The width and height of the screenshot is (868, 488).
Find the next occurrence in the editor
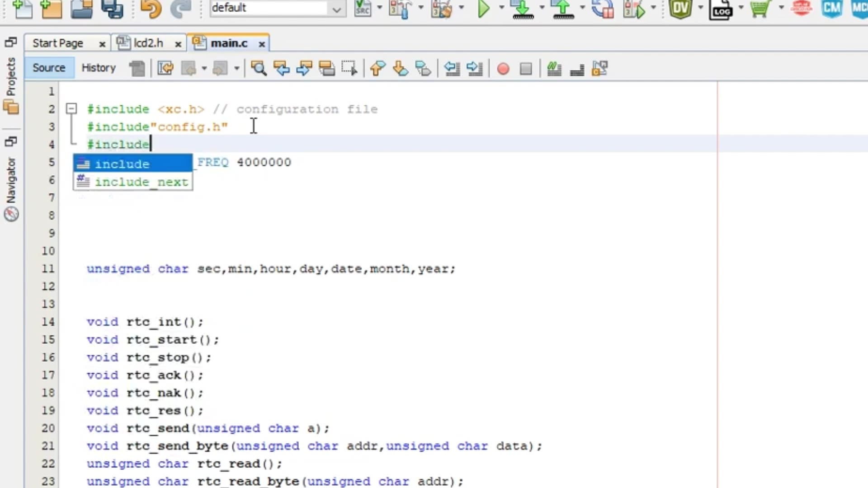coord(304,68)
